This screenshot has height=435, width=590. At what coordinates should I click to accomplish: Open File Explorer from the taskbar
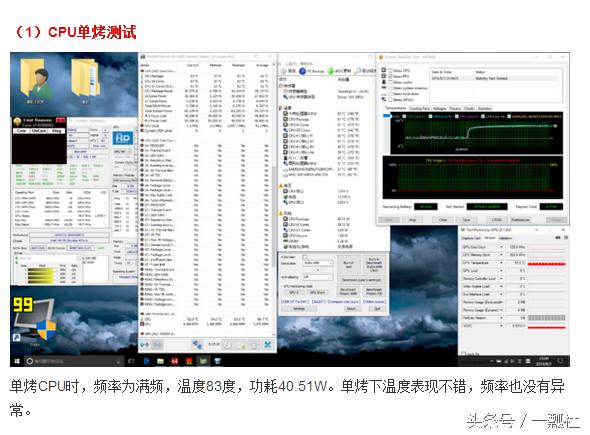(160, 361)
